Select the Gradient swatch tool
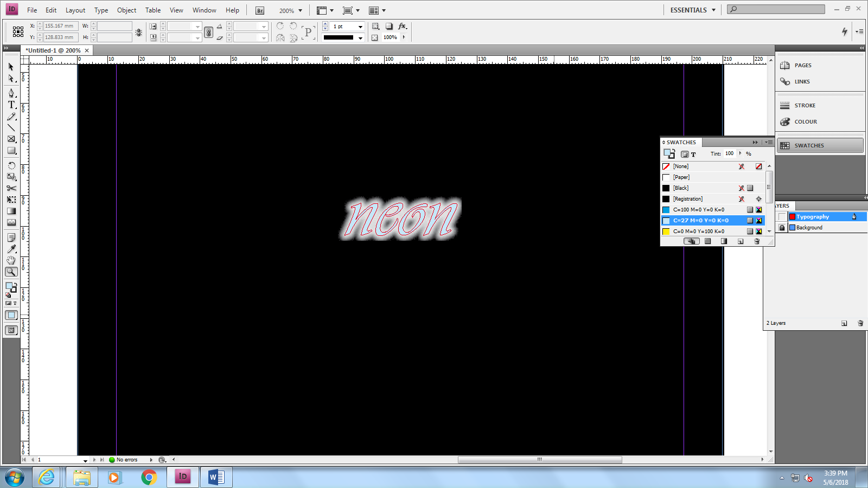This screenshot has height=488, width=868. (11, 210)
